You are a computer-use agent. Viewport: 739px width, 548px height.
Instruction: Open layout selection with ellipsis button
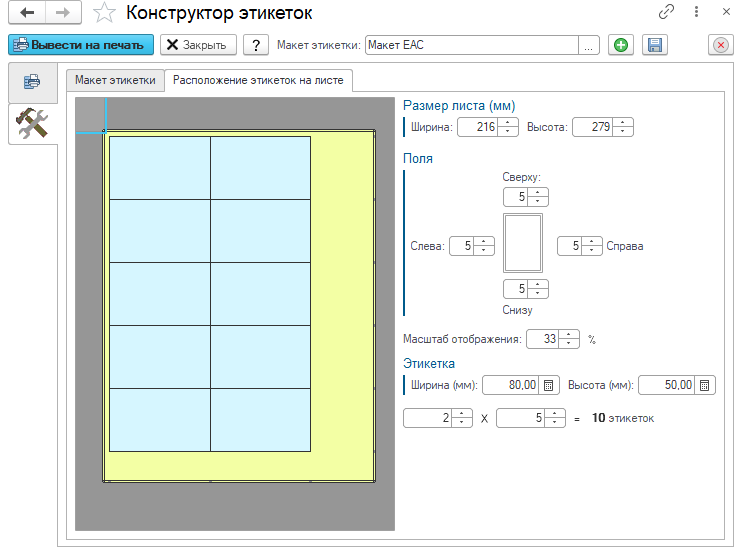tap(590, 45)
